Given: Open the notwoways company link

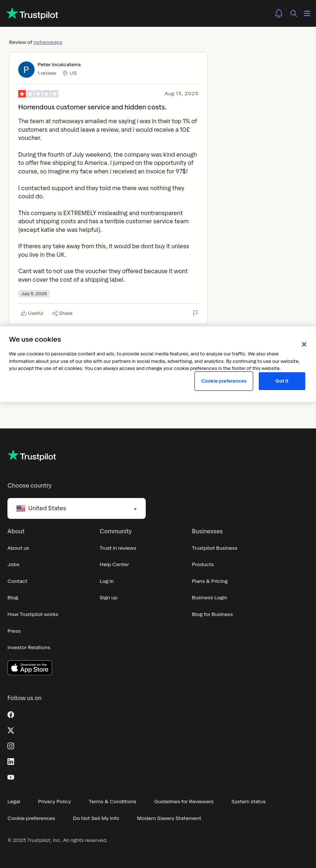Looking at the screenshot, I should (48, 42).
